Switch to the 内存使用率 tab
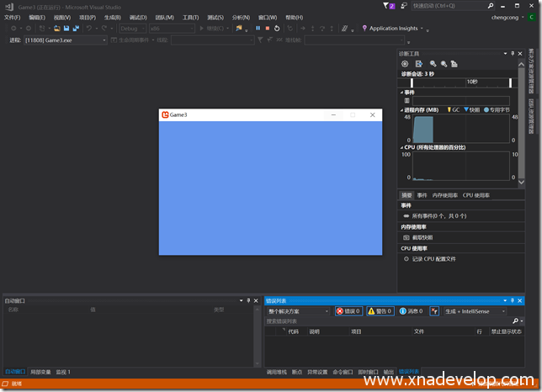This screenshot has width=542, height=392. point(444,195)
